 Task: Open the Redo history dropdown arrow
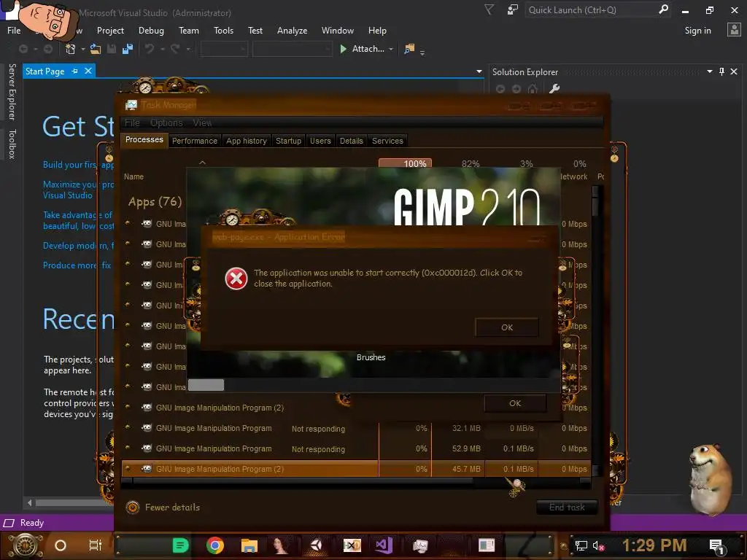[188, 49]
